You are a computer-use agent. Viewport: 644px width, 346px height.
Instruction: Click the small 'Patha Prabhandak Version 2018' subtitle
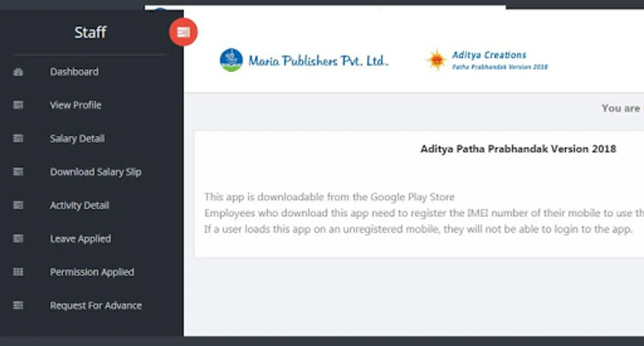tap(500, 67)
